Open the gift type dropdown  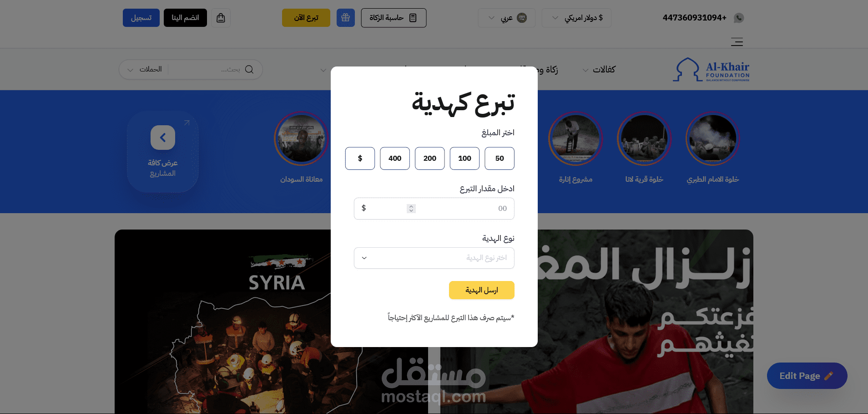pos(434,258)
